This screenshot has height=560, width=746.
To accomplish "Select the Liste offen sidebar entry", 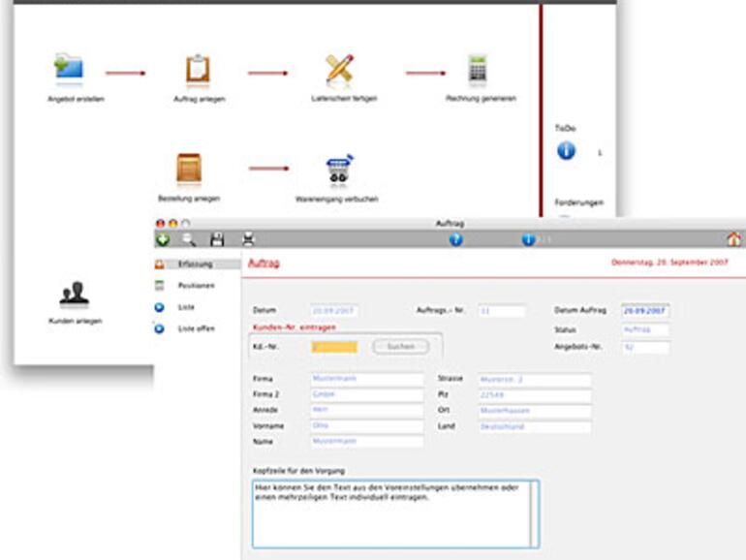I will (196, 328).
